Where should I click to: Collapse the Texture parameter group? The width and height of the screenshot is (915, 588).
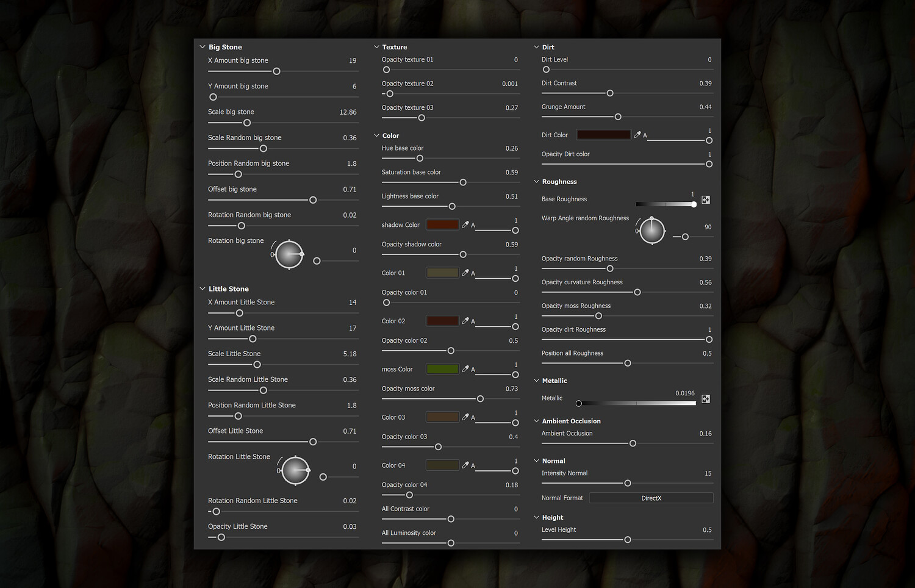[376, 47]
